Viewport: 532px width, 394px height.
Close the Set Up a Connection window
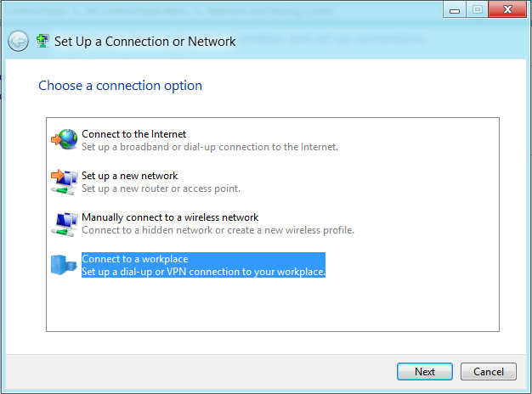[507, 9]
